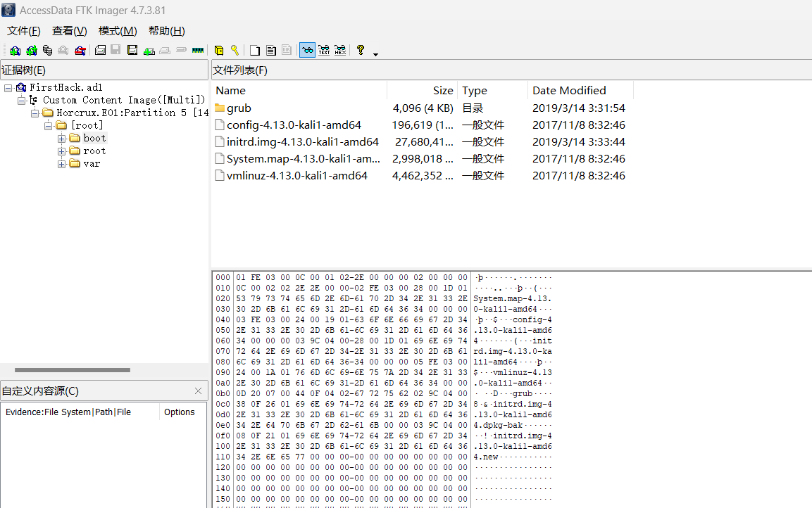The image size is (812, 508).
Task: Click evidence tree horizontal scrollbar
Action: click(73, 370)
